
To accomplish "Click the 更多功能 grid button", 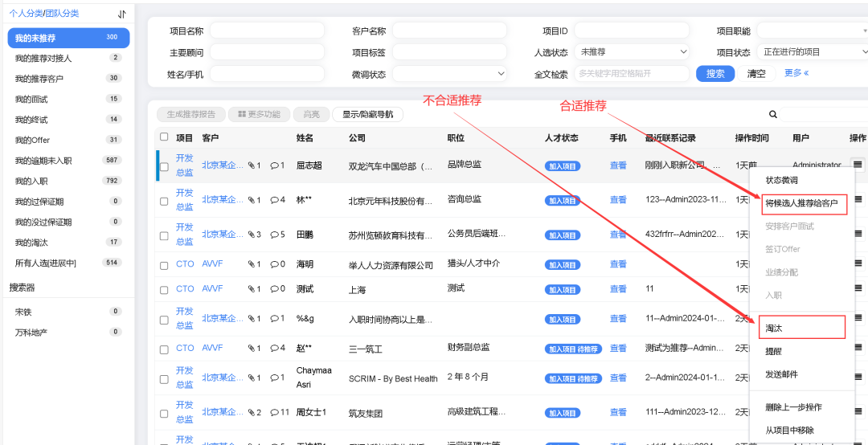I will [259, 115].
